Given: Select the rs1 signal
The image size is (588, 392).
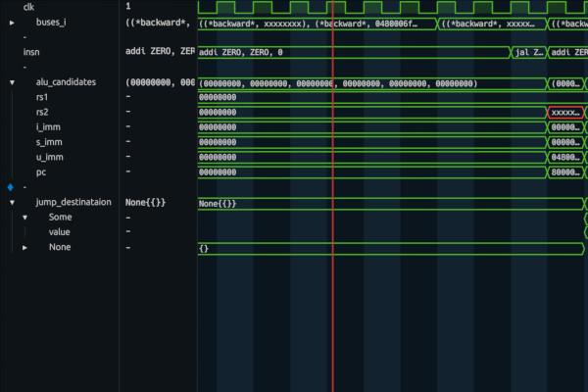Looking at the screenshot, I should tap(41, 98).
